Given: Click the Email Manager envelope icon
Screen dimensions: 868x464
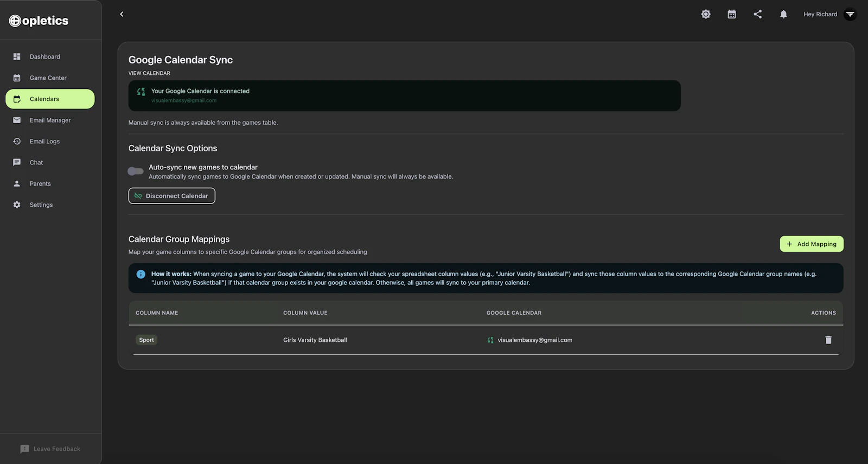Looking at the screenshot, I should coord(17,120).
